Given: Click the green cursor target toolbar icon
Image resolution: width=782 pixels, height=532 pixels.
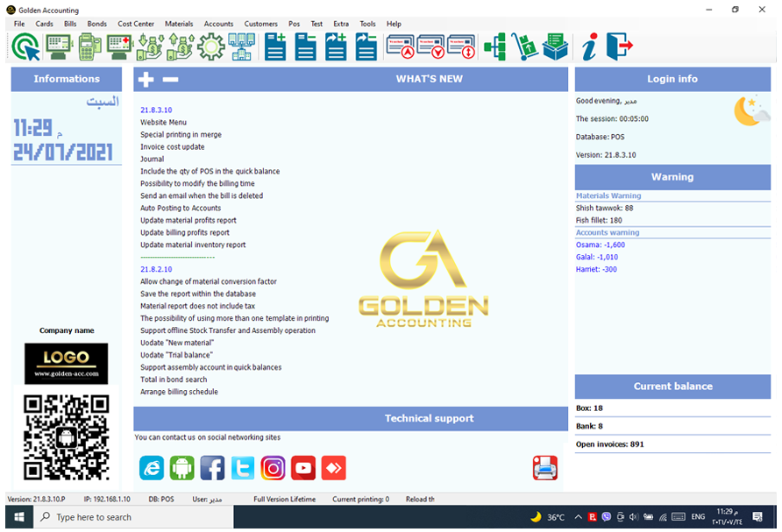Looking at the screenshot, I should [x=26, y=46].
